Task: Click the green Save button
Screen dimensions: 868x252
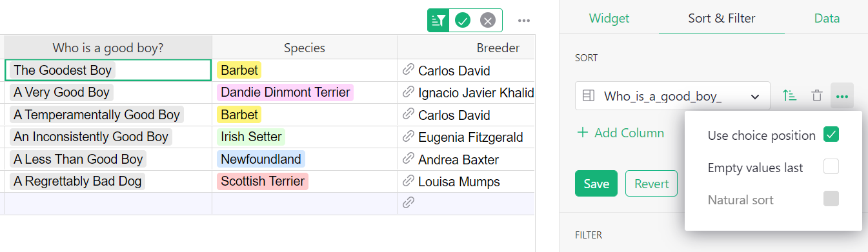Action: click(x=596, y=184)
